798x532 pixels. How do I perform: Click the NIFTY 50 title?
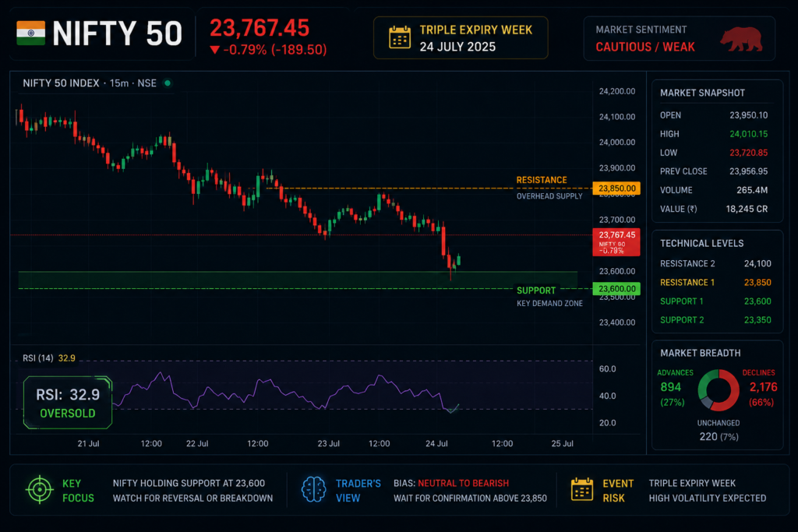(x=117, y=34)
